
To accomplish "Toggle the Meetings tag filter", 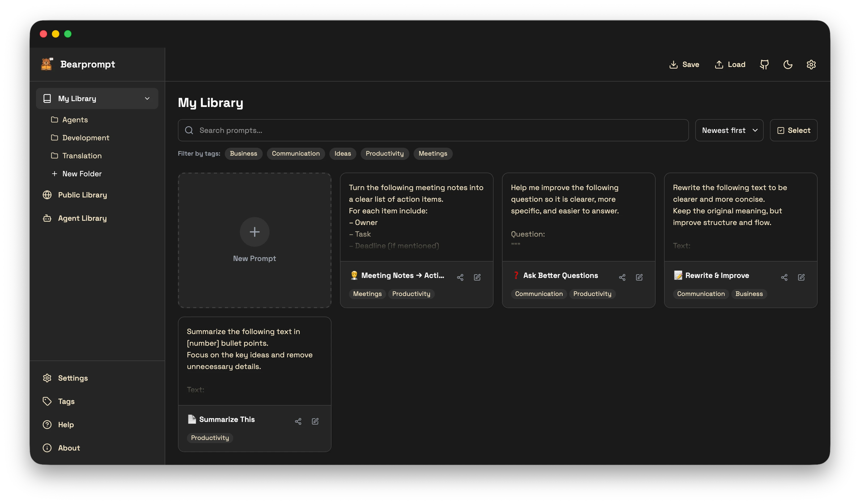I will (x=433, y=154).
